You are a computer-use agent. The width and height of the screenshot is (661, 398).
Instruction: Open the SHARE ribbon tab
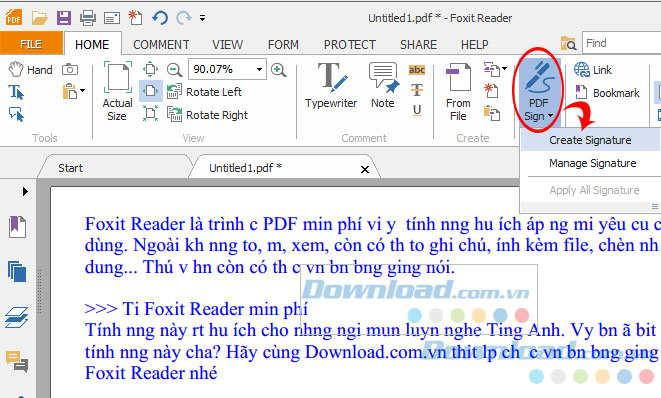[x=418, y=44]
